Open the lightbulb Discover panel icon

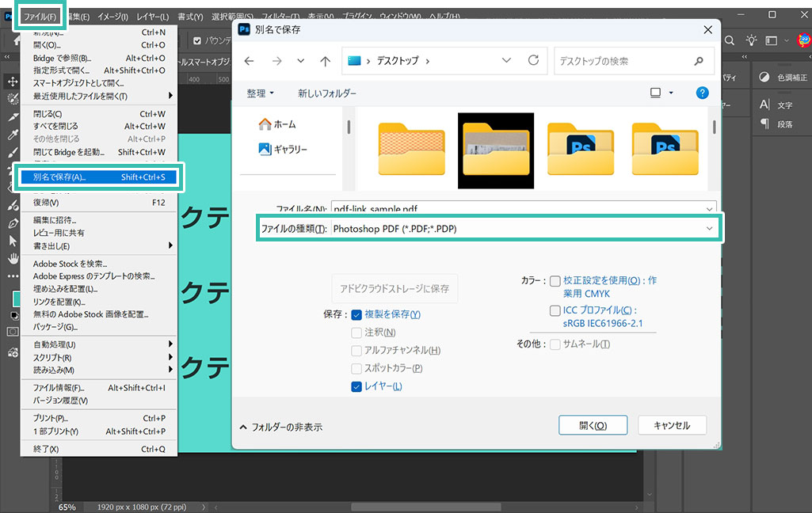click(751, 40)
